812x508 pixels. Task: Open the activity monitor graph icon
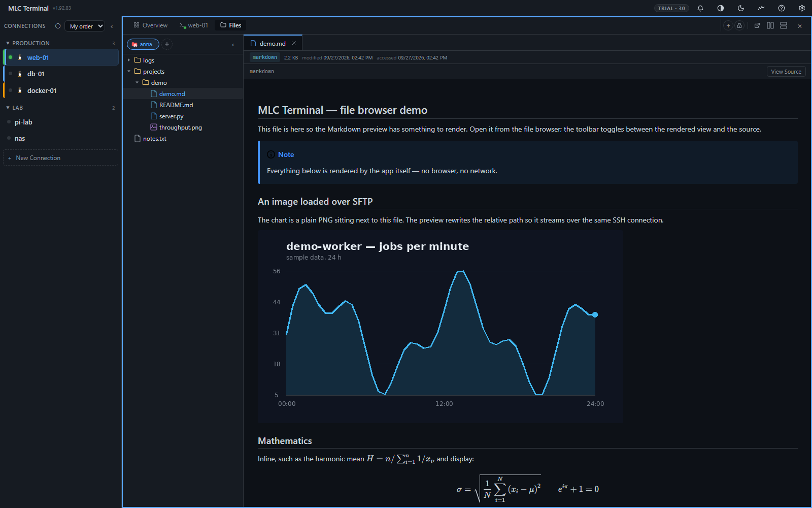coord(761,8)
